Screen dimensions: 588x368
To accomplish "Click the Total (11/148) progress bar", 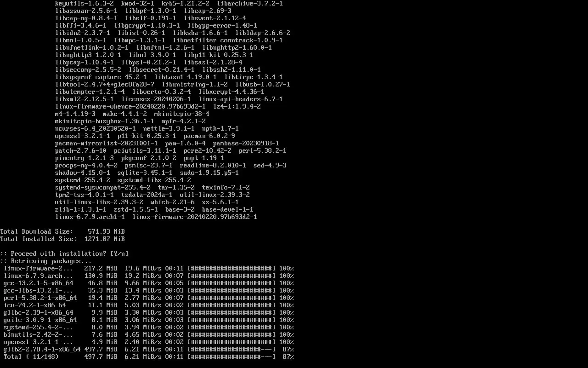I will click(232, 356).
